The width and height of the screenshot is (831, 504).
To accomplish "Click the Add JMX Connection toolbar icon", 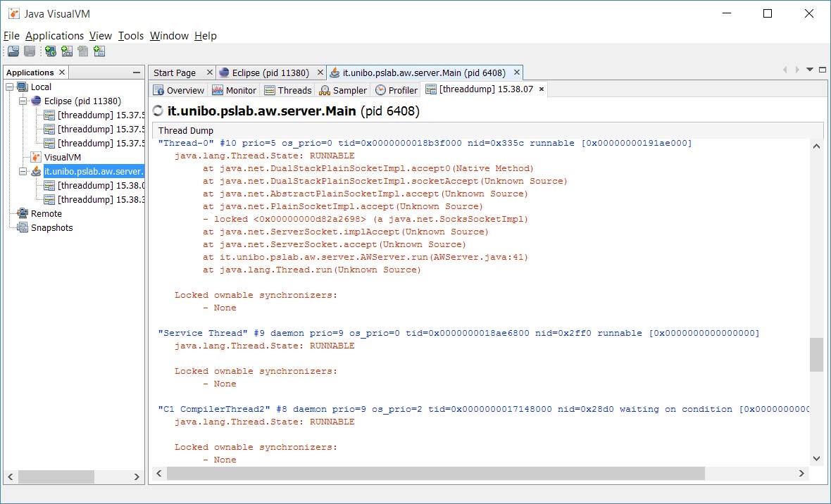I will point(67,51).
